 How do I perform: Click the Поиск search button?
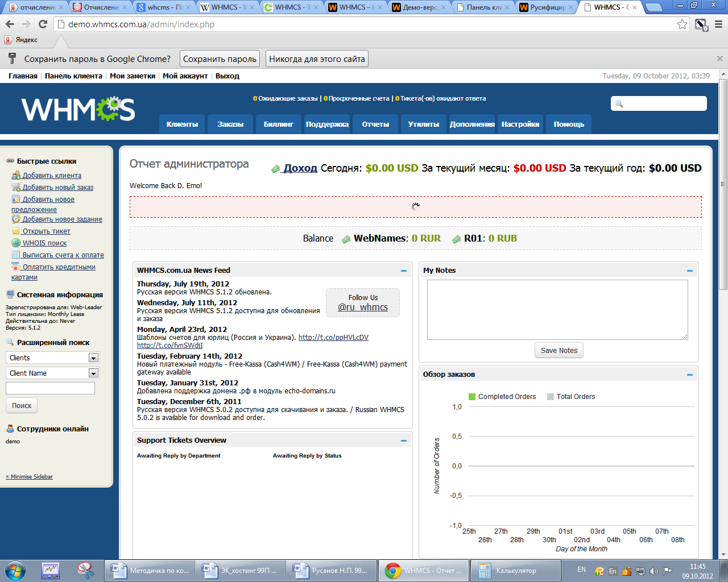tap(22, 405)
